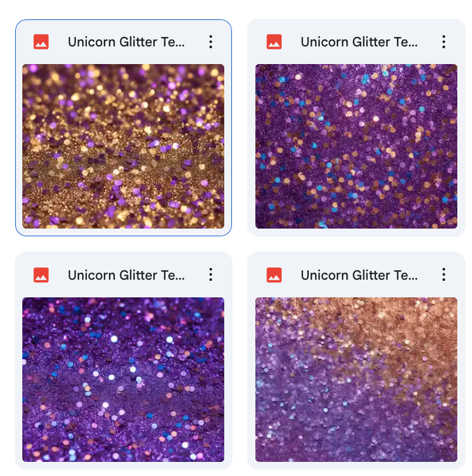Select the gold and purple glitter thumbnail
Image resolution: width=472 pixels, height=476 pixels.
click(x=123, y=146)
